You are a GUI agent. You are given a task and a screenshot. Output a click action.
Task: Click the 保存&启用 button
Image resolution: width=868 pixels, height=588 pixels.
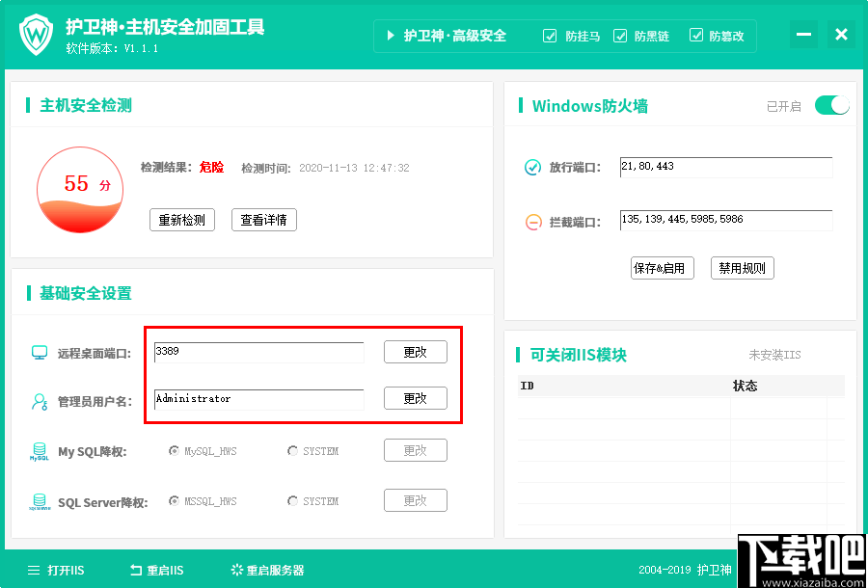point(662,268)
